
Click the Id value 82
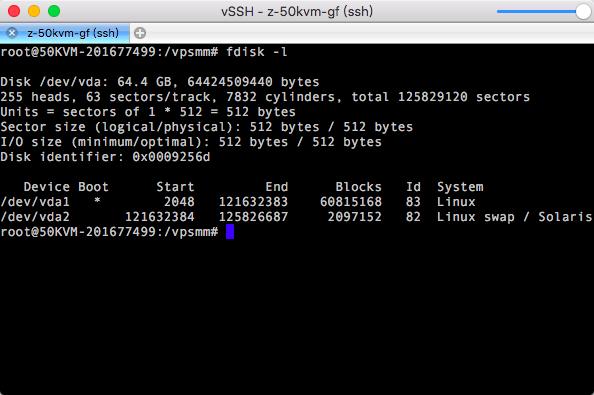tap(413, 217)
